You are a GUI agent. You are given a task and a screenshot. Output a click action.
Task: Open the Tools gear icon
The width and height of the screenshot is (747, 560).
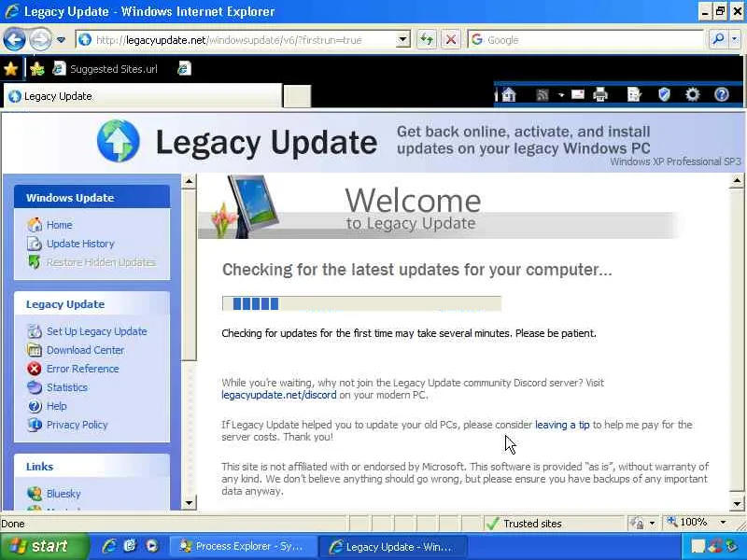point(692,95)
